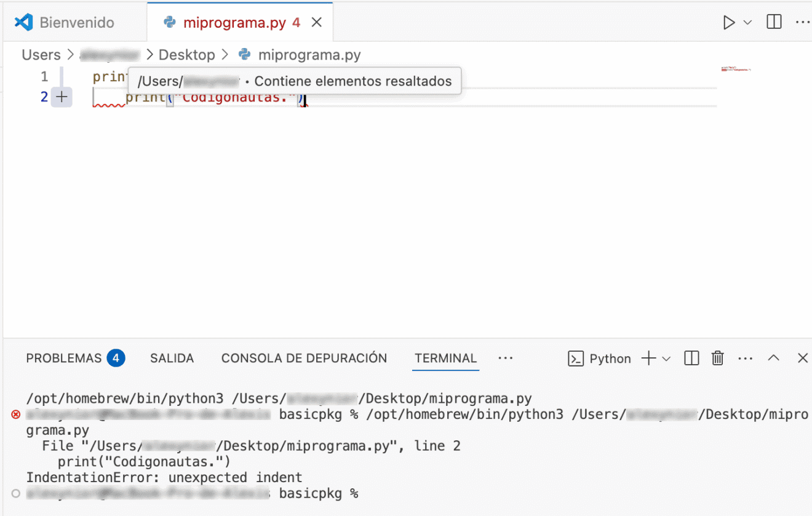Switch to the SALIDA tab

coord(172,358)
